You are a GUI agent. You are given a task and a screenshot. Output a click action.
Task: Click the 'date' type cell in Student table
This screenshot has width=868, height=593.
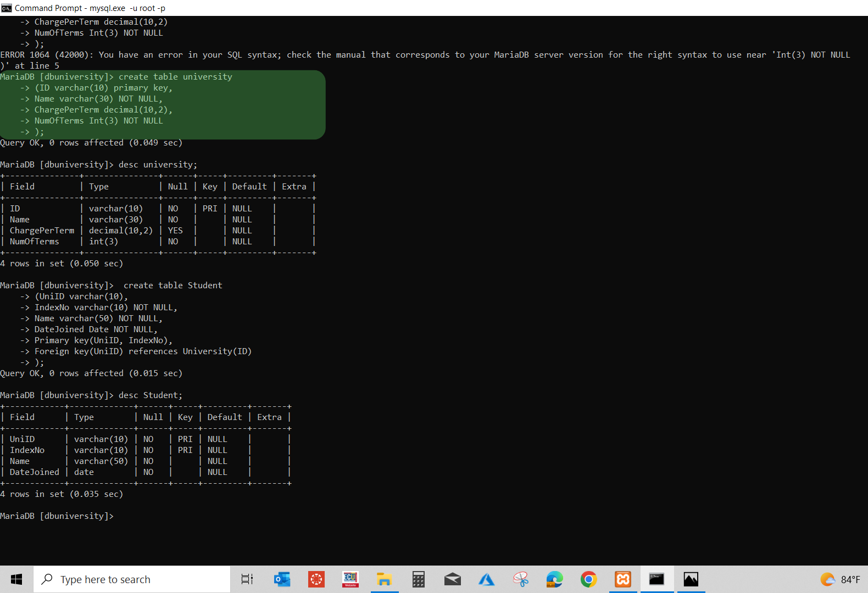84,472
